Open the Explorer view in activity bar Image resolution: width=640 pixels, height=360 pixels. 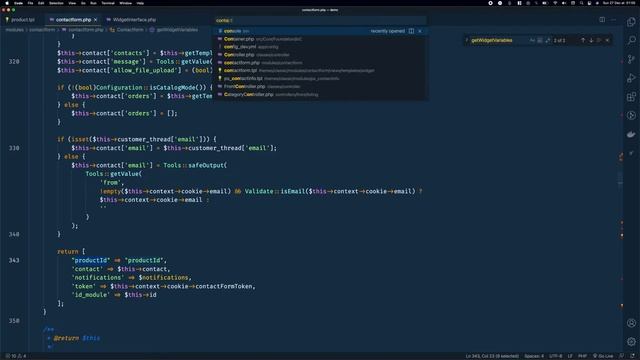pos(631,22)
